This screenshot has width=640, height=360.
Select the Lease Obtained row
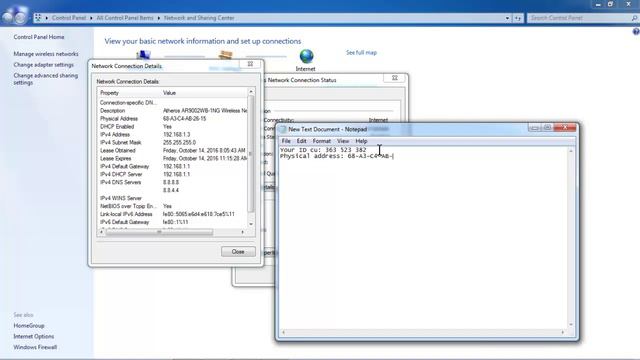pos(173,150)
